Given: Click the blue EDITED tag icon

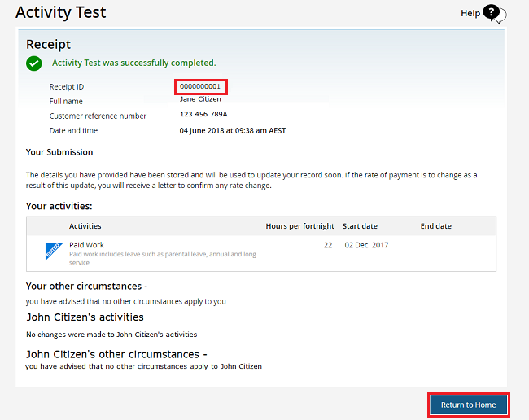Looking at the screenshot, I should tap(54, 252).
